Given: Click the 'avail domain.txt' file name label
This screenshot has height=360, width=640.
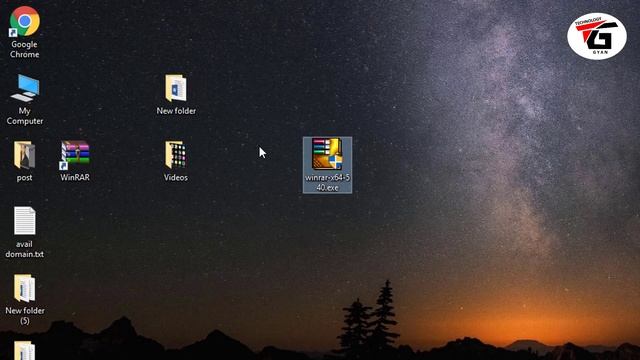Looking at the screenshot, I should 24,249.
